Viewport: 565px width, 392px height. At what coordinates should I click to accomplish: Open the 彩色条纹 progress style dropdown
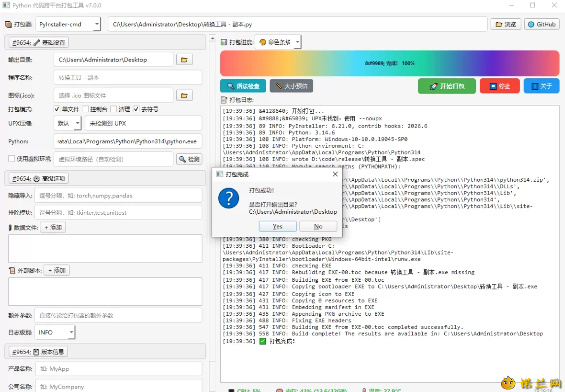point(278,42)
